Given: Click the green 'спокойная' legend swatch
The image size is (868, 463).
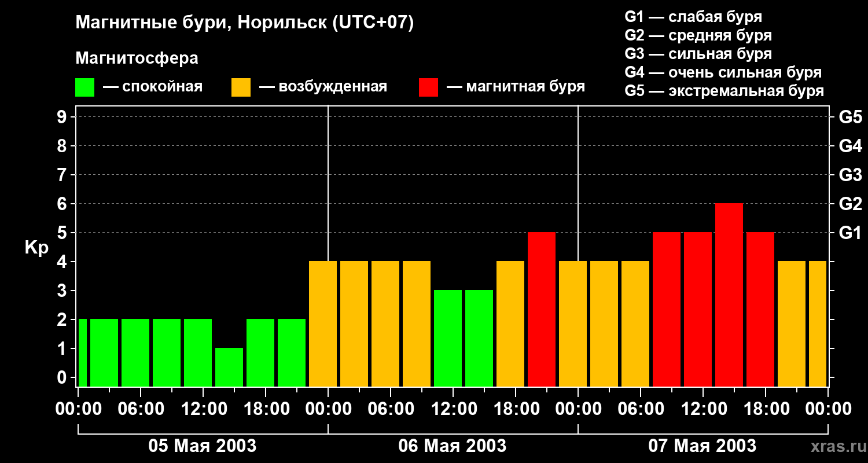Looking at the screenshot, I should pos(84,87).
